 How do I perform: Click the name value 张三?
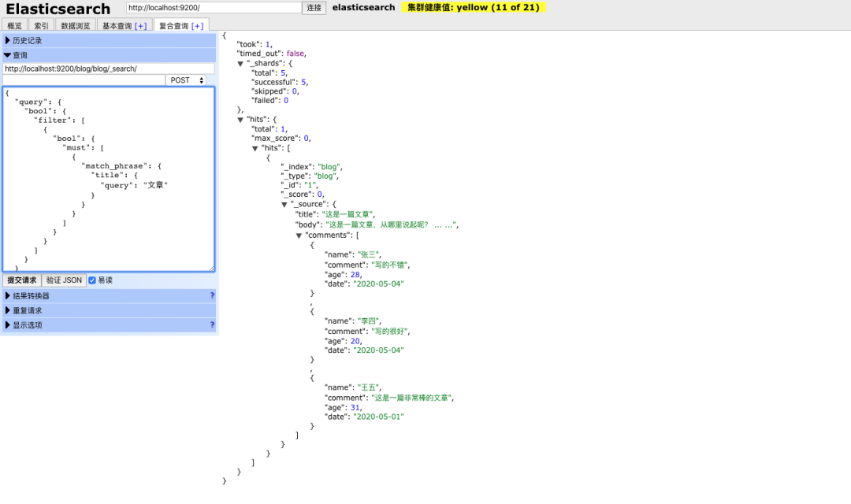coord(369,255)
